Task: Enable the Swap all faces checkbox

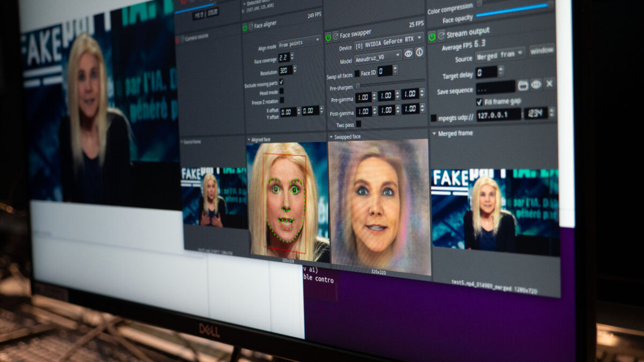Action: (357, 73)
